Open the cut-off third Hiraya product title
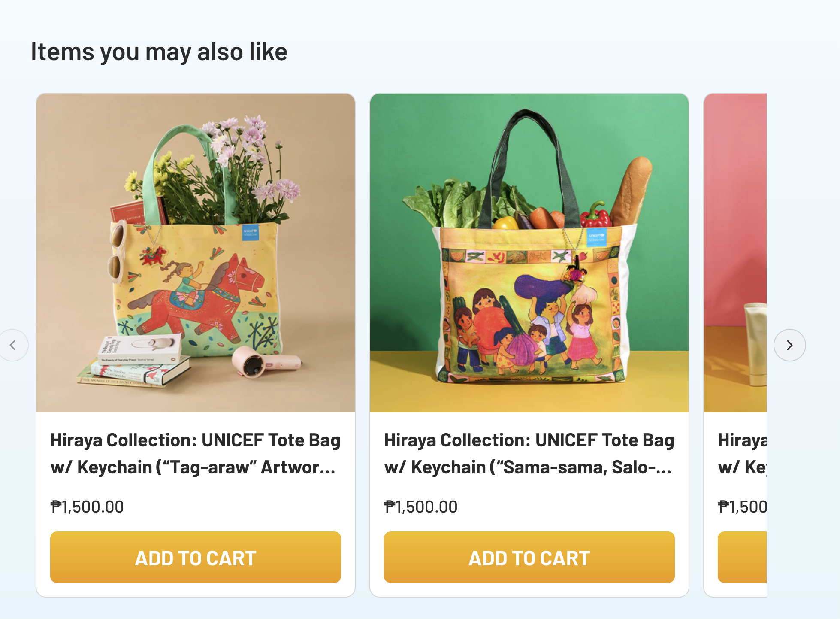Image resolution: width=840 pixels, height=619 pixels. point(742,454)
